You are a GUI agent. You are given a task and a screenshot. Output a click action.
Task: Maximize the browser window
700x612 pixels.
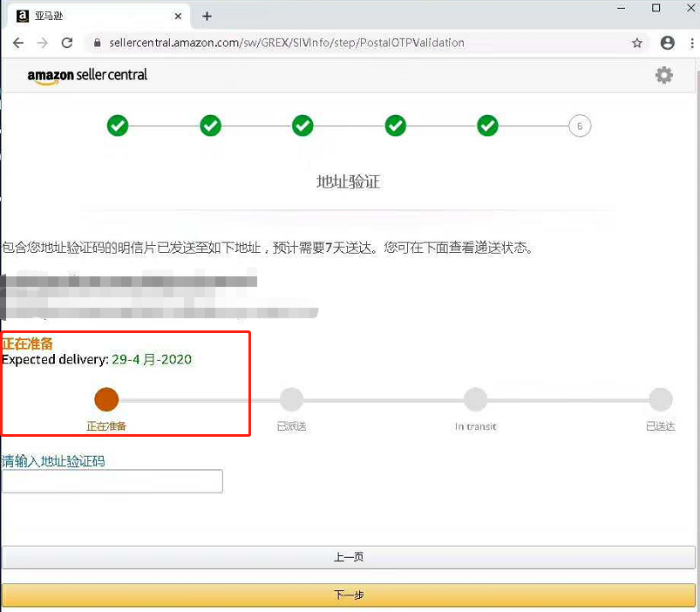point(656,8)
